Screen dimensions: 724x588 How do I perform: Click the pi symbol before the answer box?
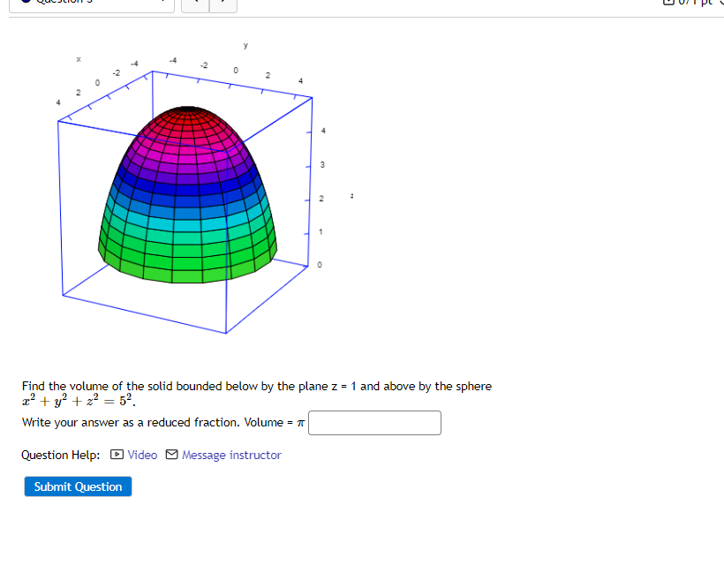pyautogui.click(x=301, y=422)
